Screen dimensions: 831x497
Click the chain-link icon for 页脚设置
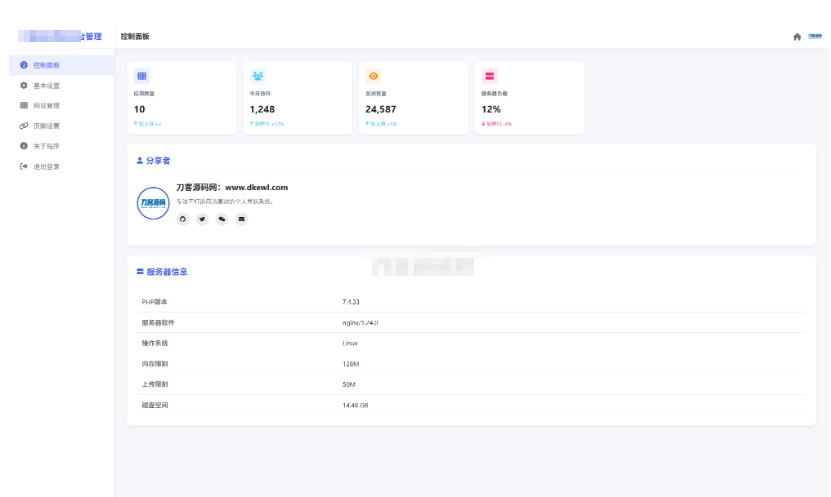24,126
